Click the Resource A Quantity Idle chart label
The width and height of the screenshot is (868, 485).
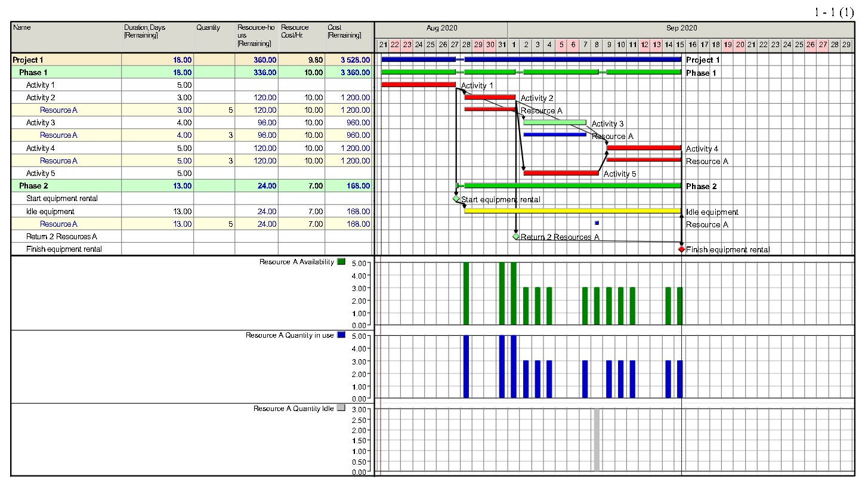tap(294, 408)
